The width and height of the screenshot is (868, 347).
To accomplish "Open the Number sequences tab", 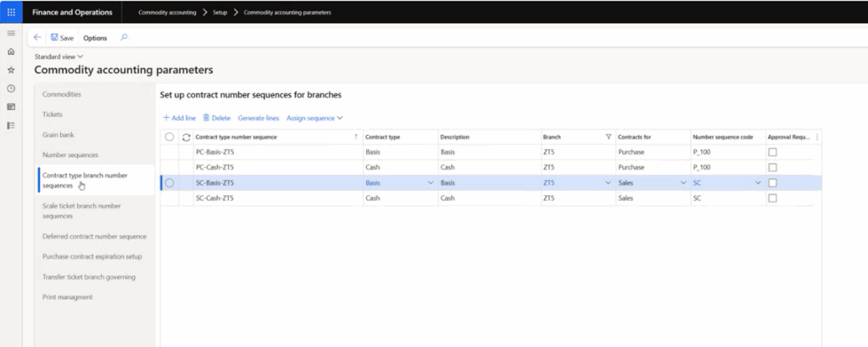I will click(x=70, y=155).
